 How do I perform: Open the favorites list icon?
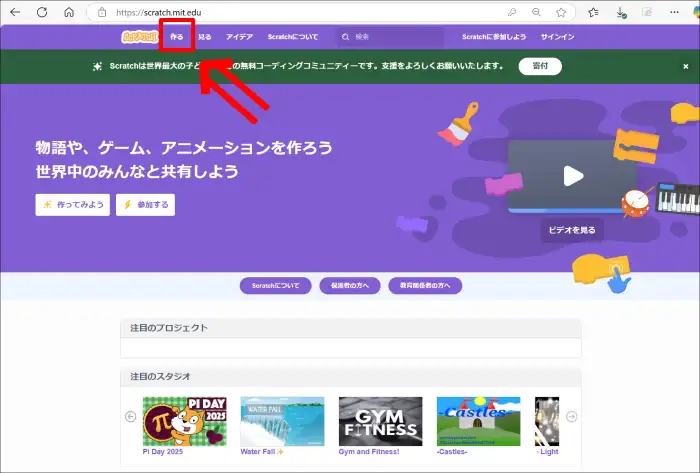tap(593, 12)
